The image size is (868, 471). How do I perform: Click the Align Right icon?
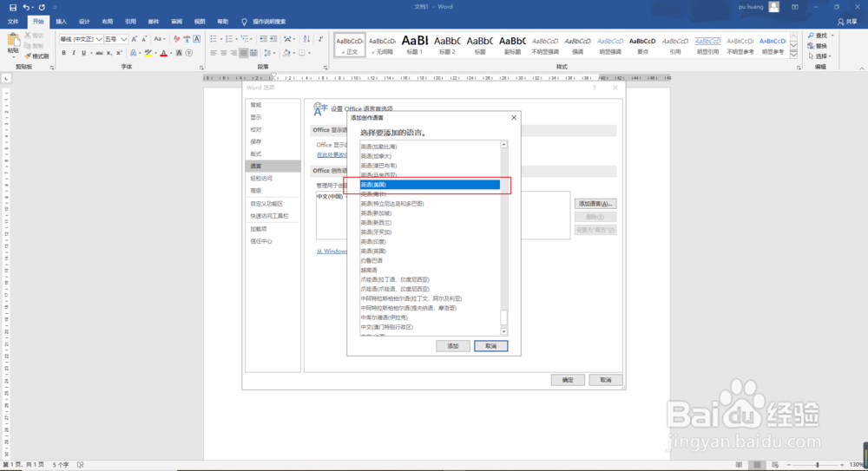coord(233,53)
